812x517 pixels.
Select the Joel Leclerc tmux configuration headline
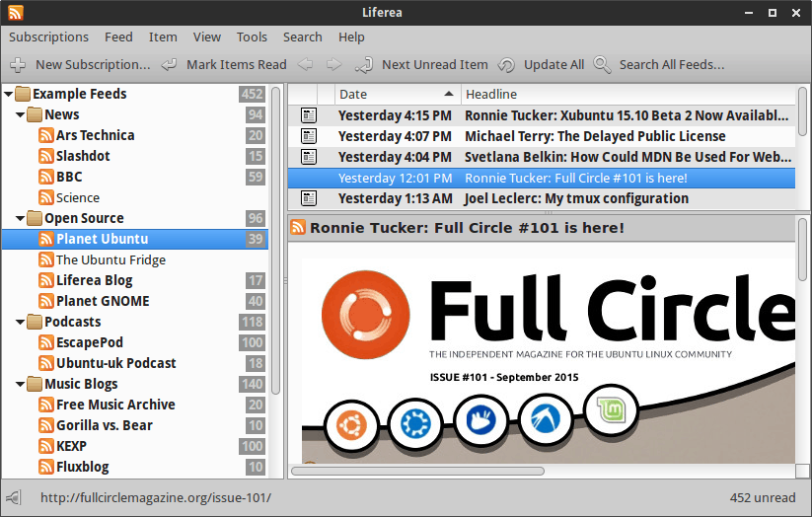pos(576,198)
